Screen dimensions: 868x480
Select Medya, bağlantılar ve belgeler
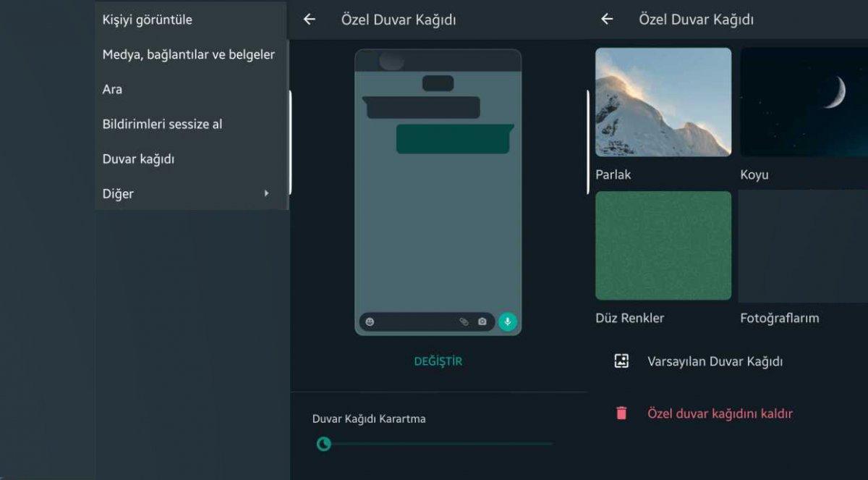click(x=188, y=54)
